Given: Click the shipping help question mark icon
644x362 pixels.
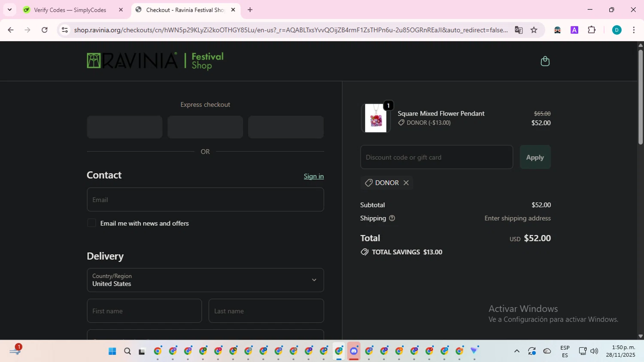Looking at the screenshot, I should click(x=392, y=218).
